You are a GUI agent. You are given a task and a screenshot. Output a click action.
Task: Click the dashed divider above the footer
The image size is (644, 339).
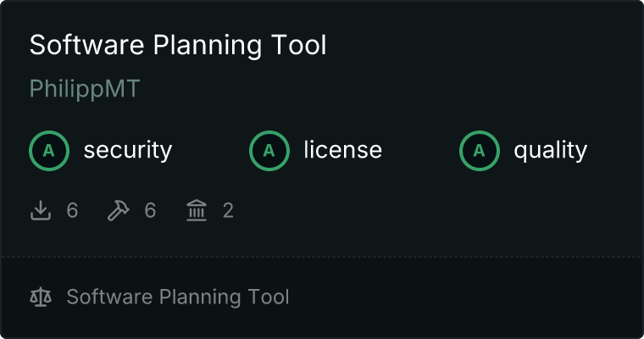pos(322,256)
